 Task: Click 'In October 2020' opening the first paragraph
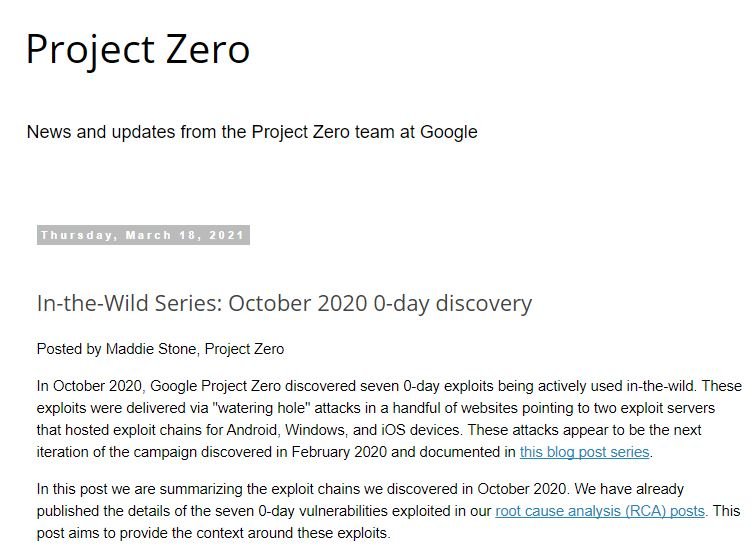(x=89, y=386)
